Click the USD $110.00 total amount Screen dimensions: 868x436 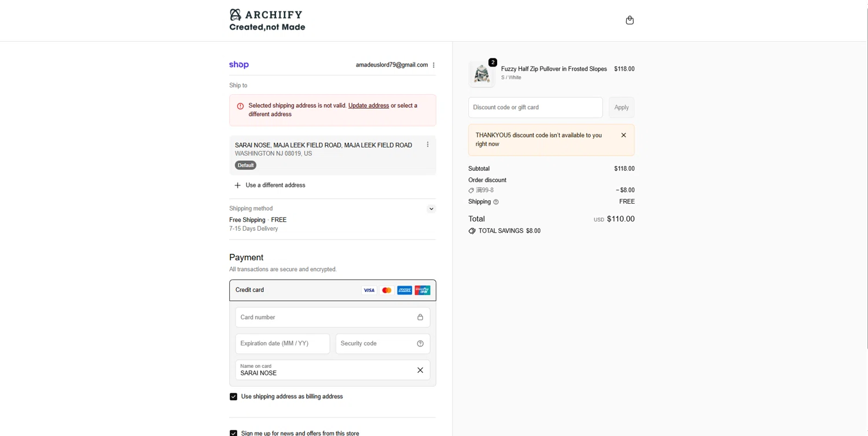[x=614, y=219]
